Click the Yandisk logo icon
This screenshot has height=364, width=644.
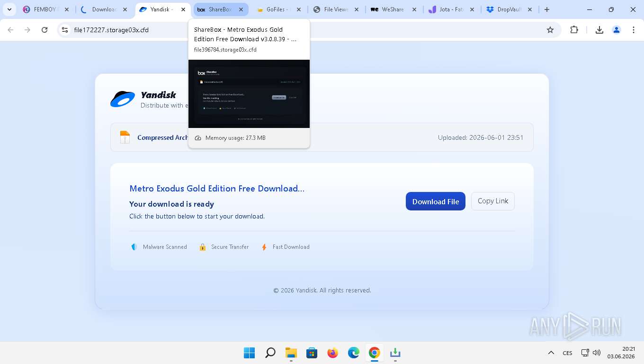tap(123, 99)
